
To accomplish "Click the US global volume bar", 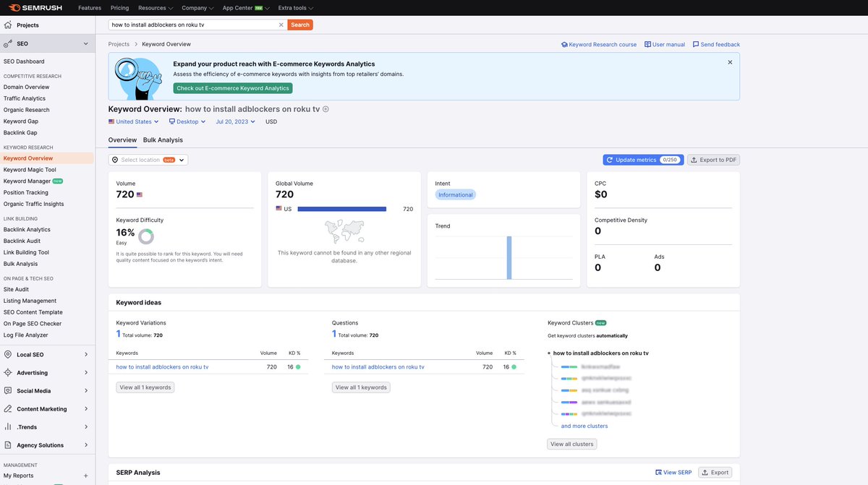I will coord(342,209).
